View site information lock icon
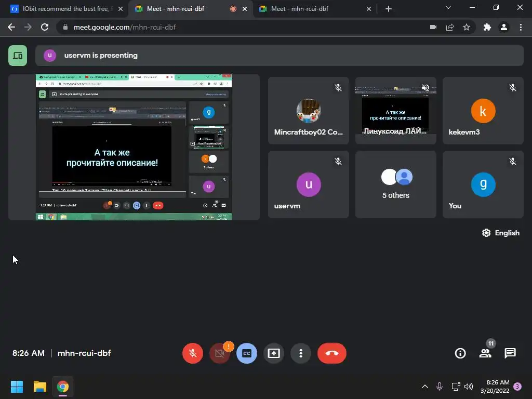The width and height of the screenshot is (532, 399). (x=65, y=27)
